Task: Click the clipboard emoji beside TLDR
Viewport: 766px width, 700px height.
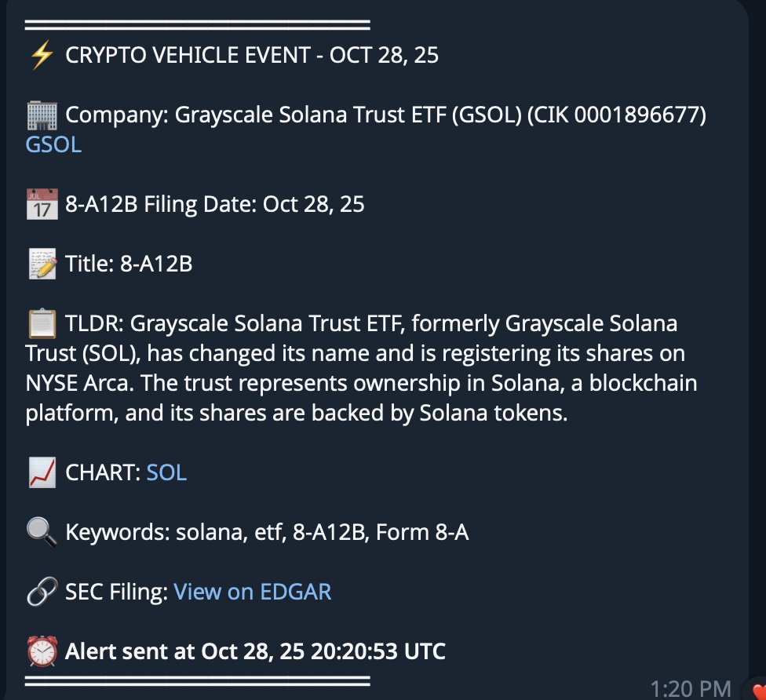Action: [x=41, y=324]
